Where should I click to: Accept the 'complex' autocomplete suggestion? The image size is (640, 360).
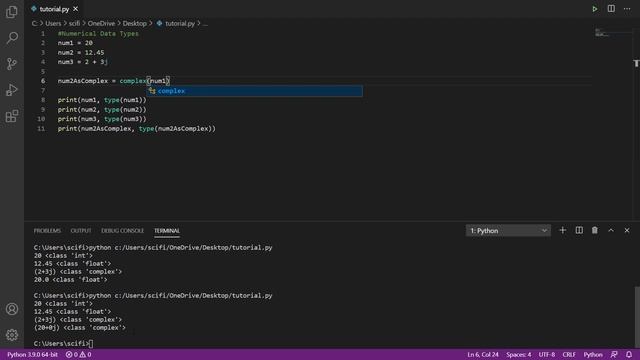(x=254, y=91)
